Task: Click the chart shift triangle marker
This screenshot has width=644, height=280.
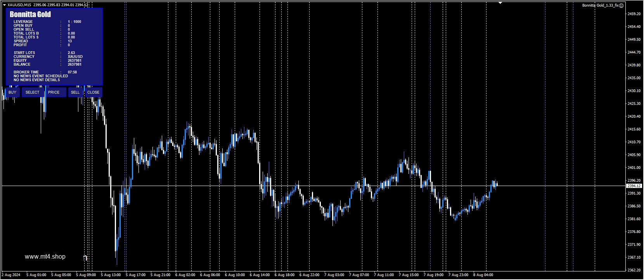Action: pyautogui.click(x=500, y=3)
